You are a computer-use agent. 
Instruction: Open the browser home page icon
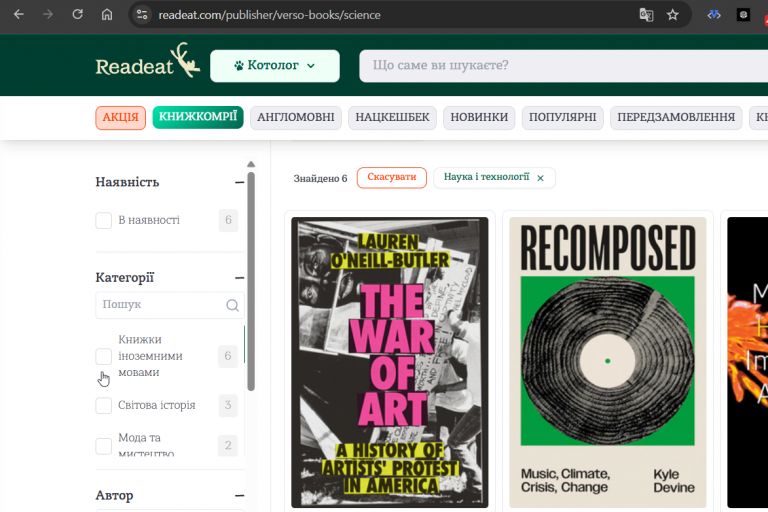click(107, 15)
